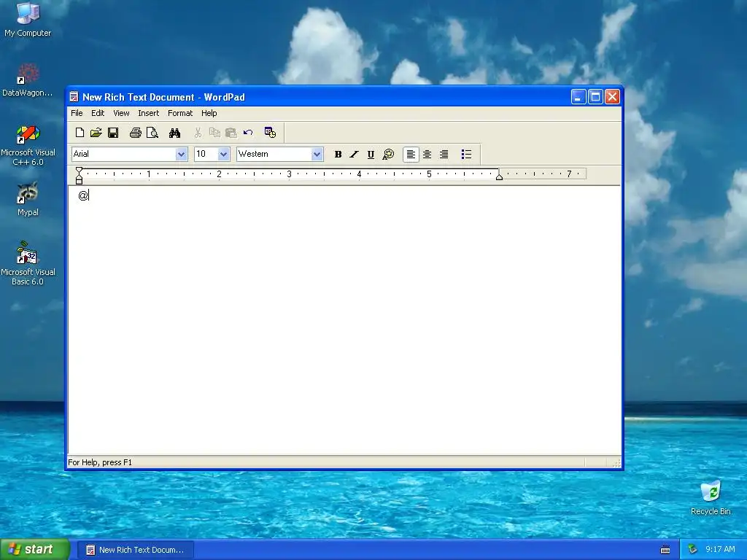
Task: Open the font color palette
Action: click(388, 155)
